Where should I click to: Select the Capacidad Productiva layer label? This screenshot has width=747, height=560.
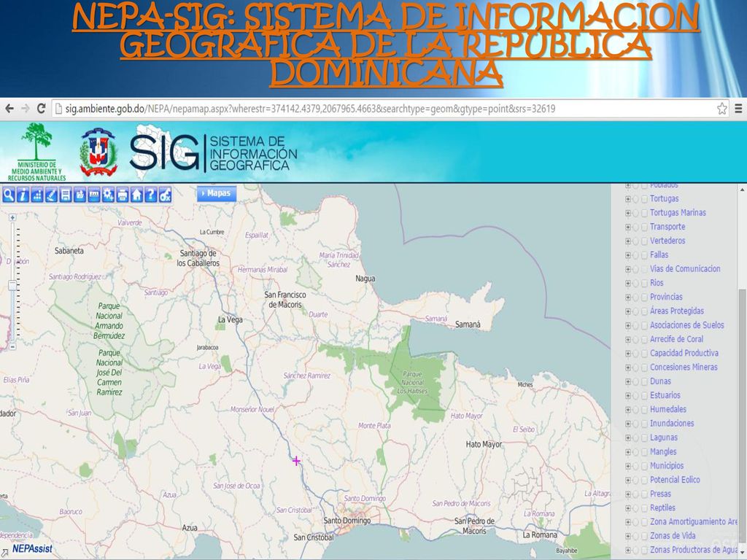[x=684, y=354]
